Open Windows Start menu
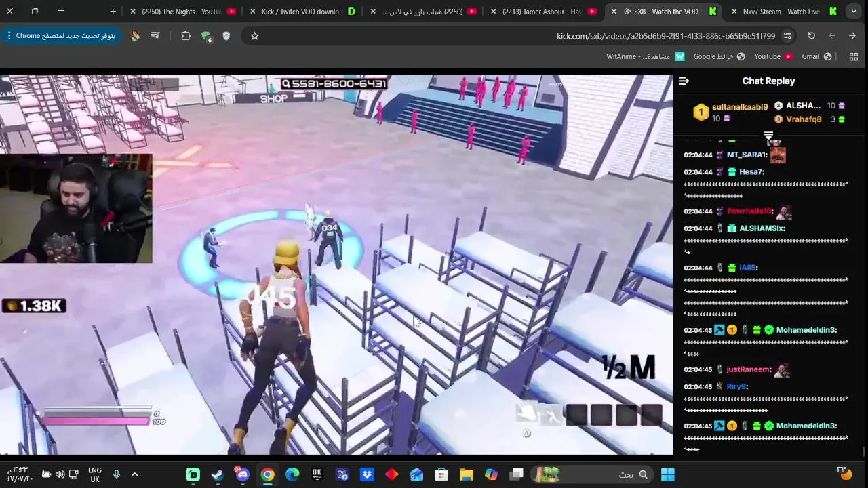The height and width of the screenshot is (488, 868). (668, 474)
